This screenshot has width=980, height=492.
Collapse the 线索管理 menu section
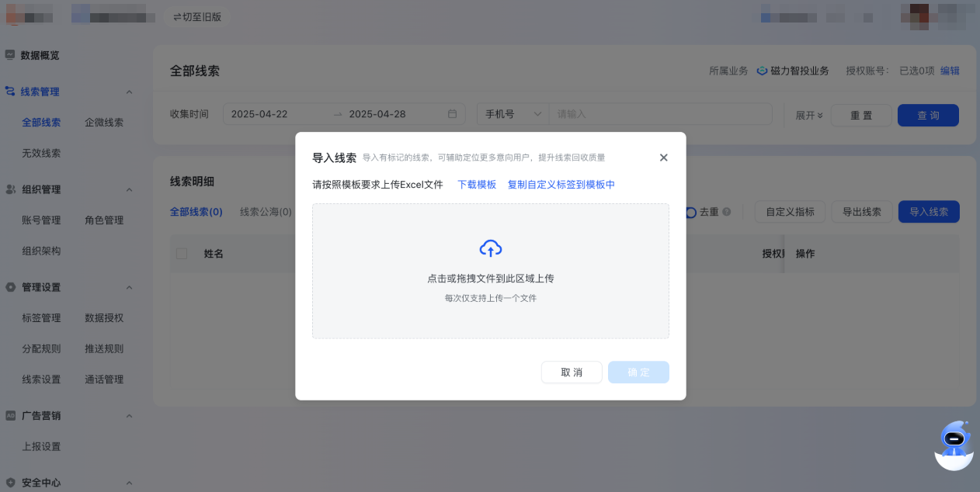[x=129, y=91]
